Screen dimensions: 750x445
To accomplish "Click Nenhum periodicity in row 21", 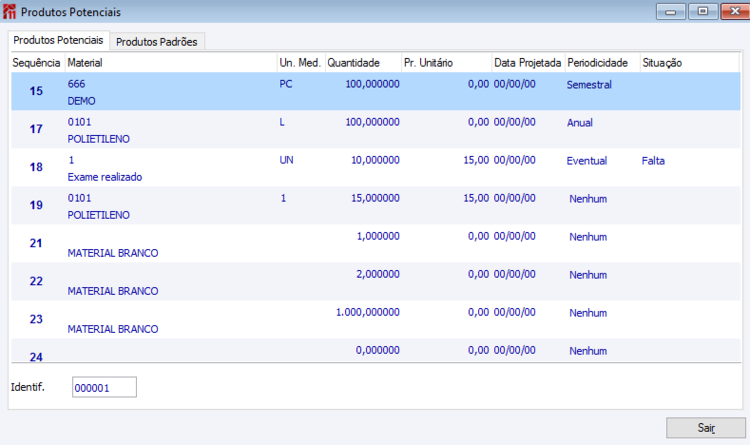I will [588, 237].
